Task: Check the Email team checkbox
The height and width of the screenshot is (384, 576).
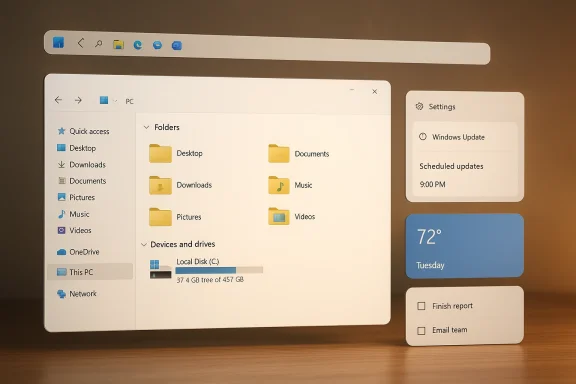Action: click(x=421, y=331)
